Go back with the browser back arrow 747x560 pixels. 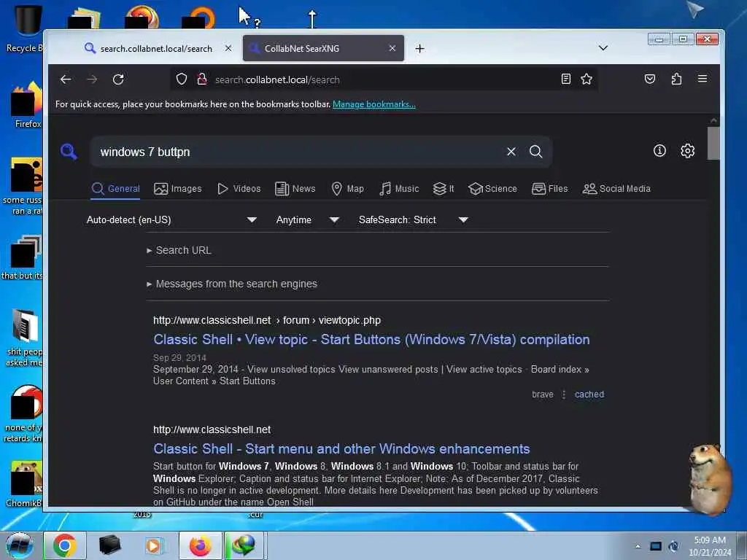(66, 79)
